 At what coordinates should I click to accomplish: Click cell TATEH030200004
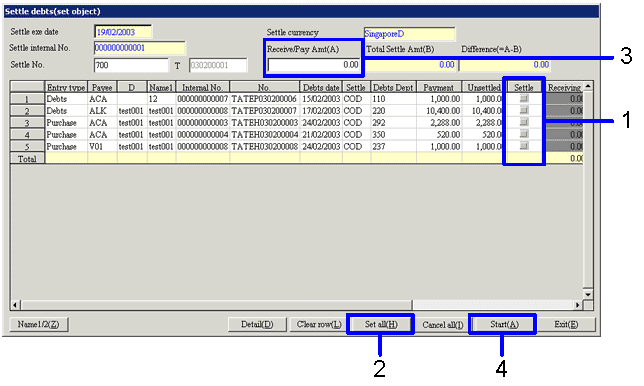pyautogui.click(x=264, y=135)
